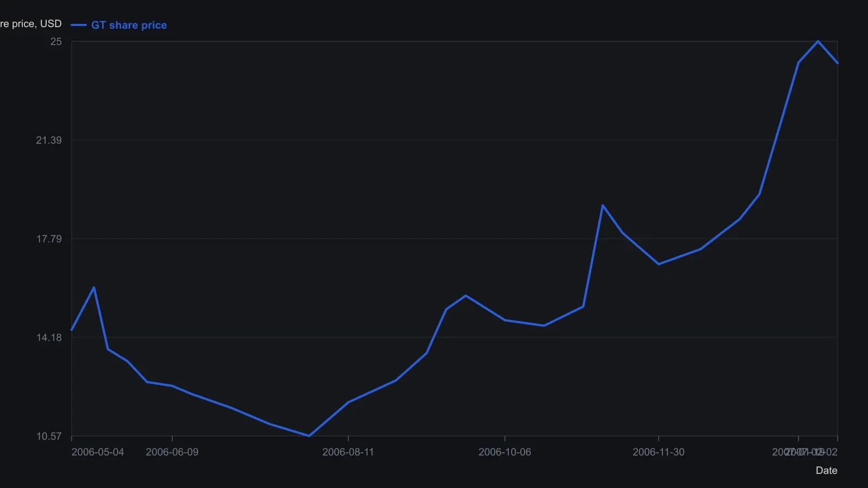
Task: Click the Date axis title
Action: pos(826,470)
